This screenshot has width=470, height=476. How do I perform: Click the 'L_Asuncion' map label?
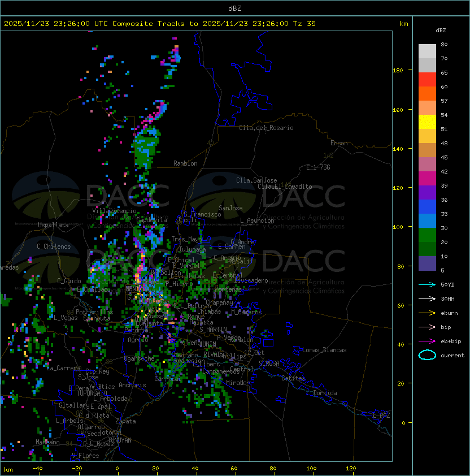257,220
